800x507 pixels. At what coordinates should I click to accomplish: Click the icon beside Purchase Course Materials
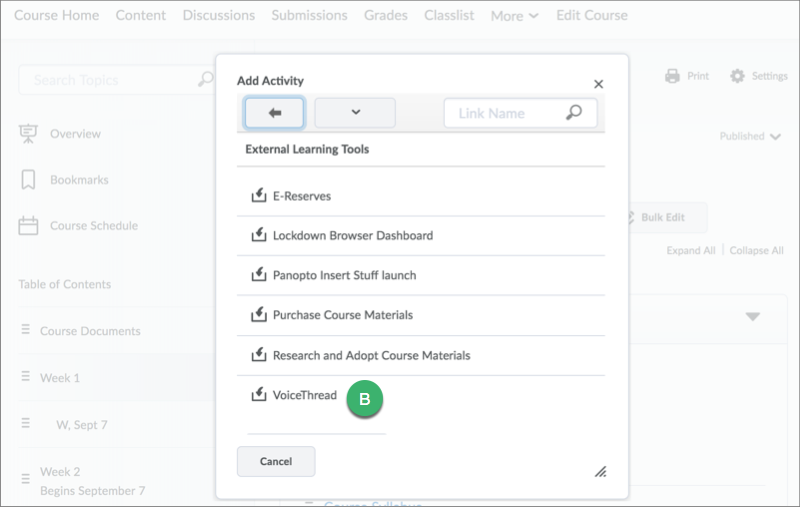(x=259, y=314)
